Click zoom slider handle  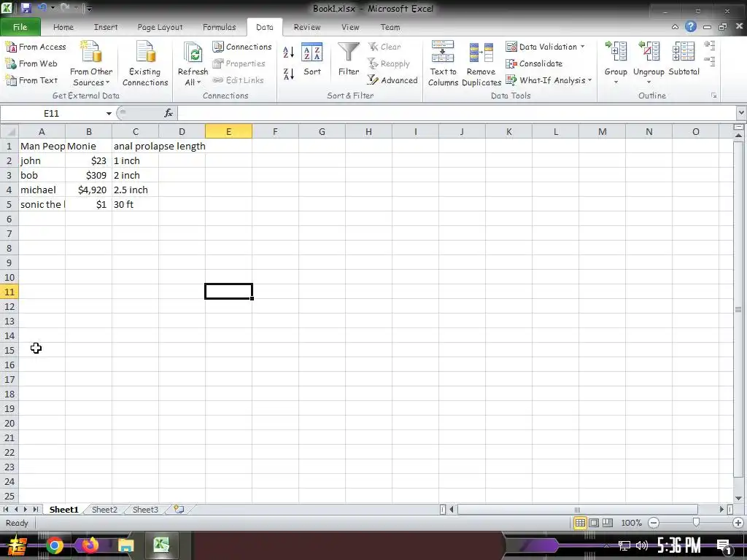point(696,523)
